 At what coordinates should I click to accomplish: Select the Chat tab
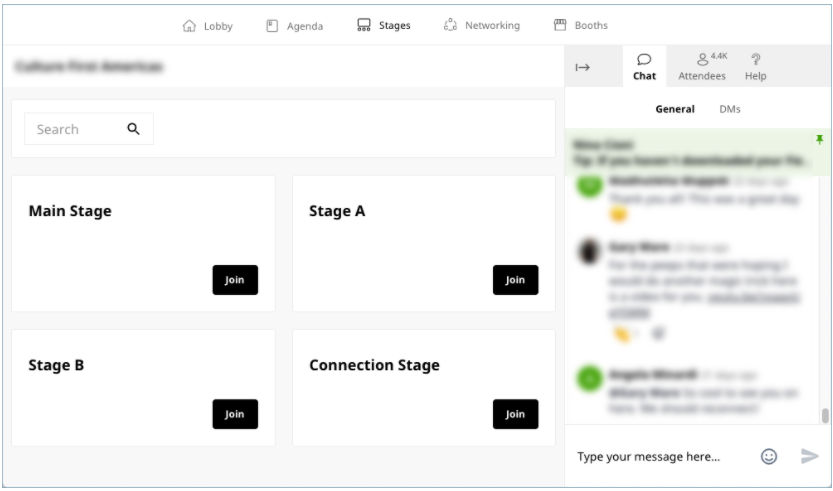(x=644, y=66)
